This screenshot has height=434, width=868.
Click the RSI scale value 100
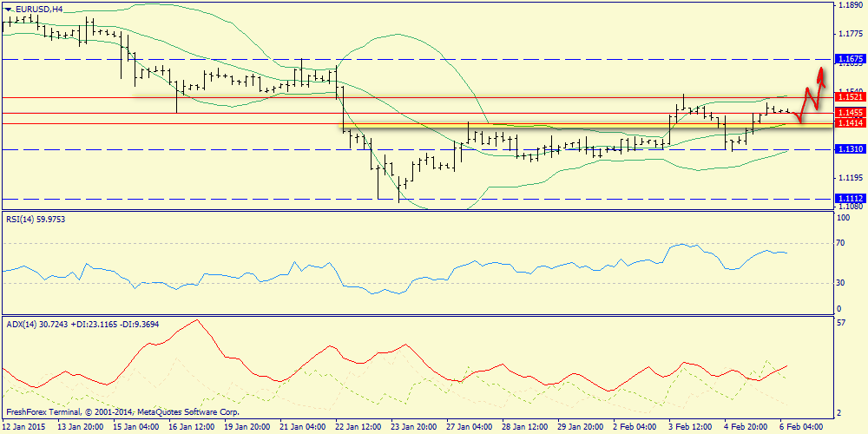(x=845, y=219)
